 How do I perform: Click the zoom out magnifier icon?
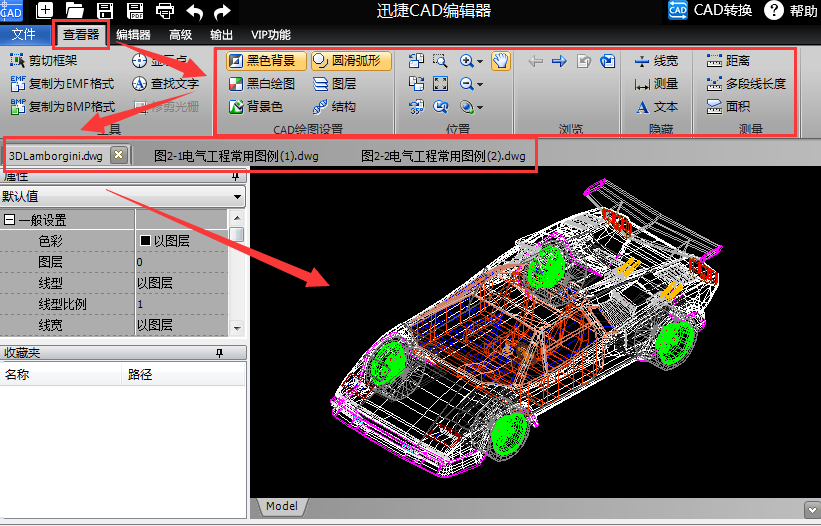click(467, 84)
